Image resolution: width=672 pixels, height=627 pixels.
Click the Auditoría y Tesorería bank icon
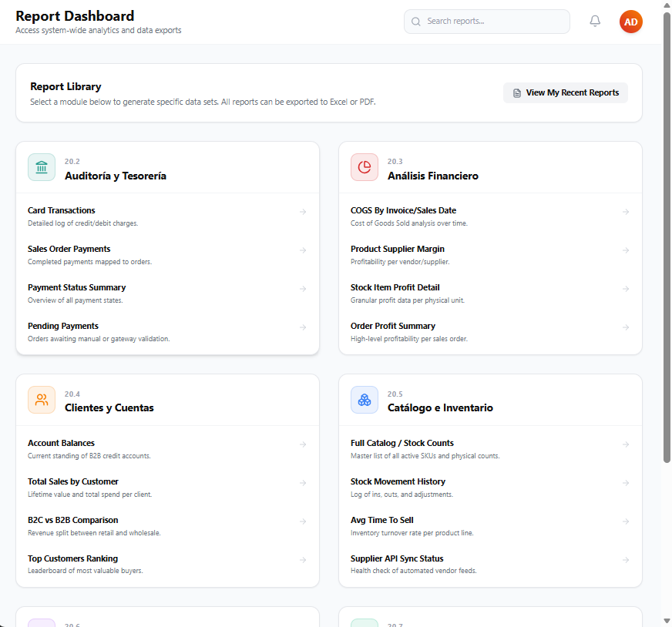(x=42, y=167)
